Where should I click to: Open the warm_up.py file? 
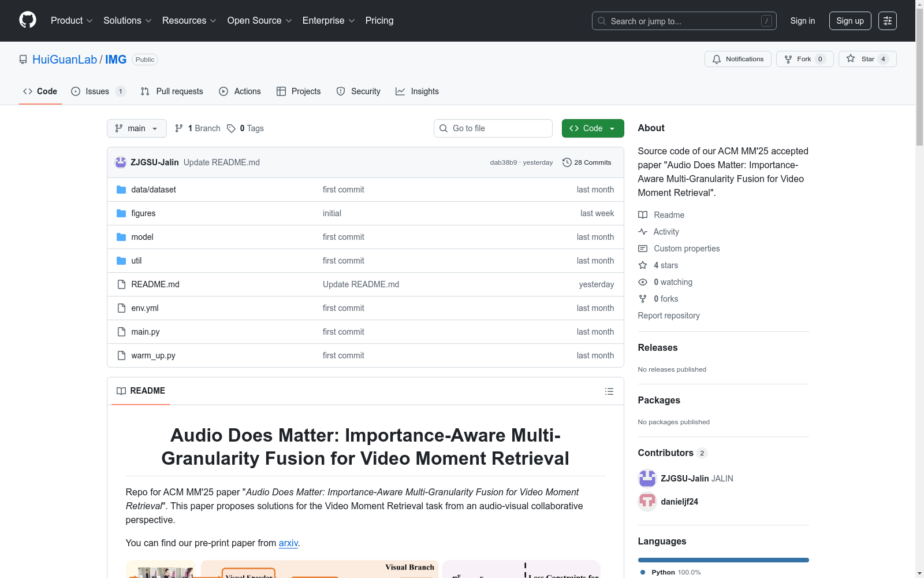click(x=153, y=355)
